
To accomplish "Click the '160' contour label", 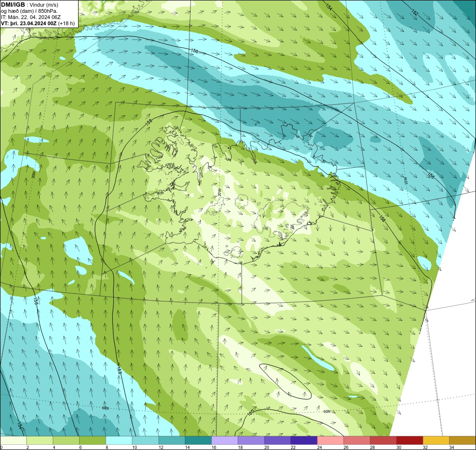I will (250, 413).
